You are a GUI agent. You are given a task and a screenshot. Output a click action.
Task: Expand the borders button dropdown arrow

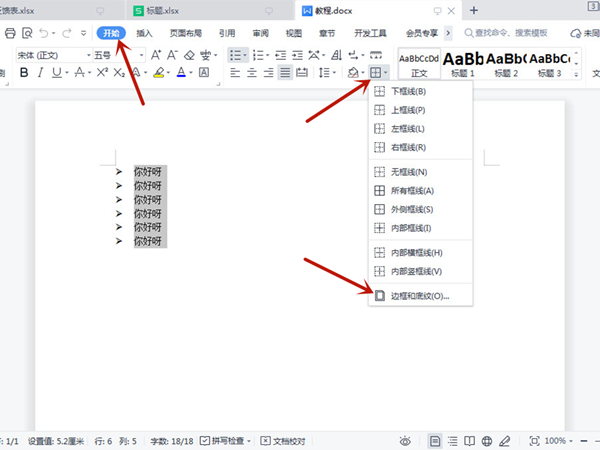coord(386,73)
